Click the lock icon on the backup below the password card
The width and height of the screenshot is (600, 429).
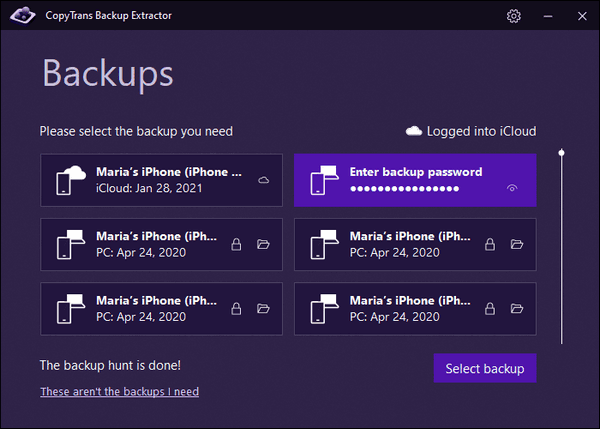coord(490,244)
